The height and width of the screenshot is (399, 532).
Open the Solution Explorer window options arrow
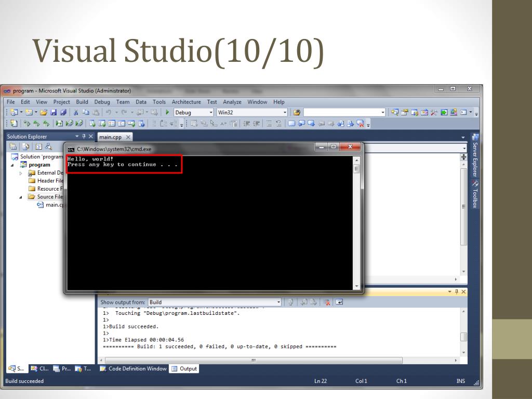tap(77, 137)
